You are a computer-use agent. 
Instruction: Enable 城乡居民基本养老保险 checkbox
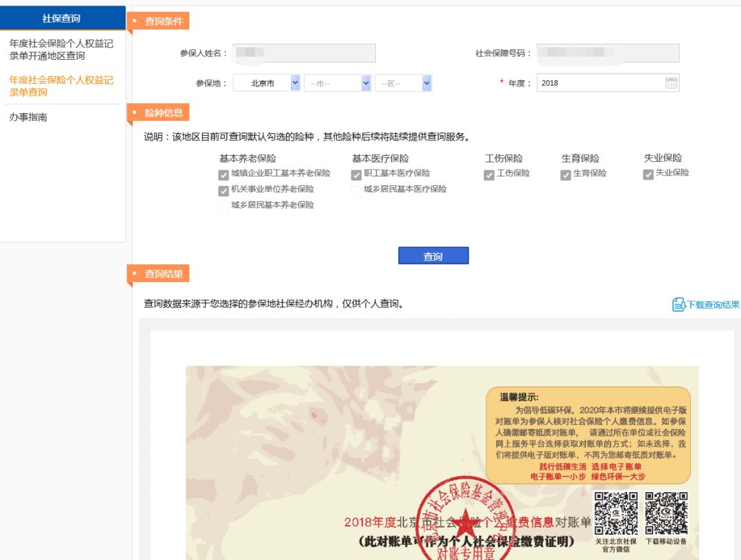(224, 207)
